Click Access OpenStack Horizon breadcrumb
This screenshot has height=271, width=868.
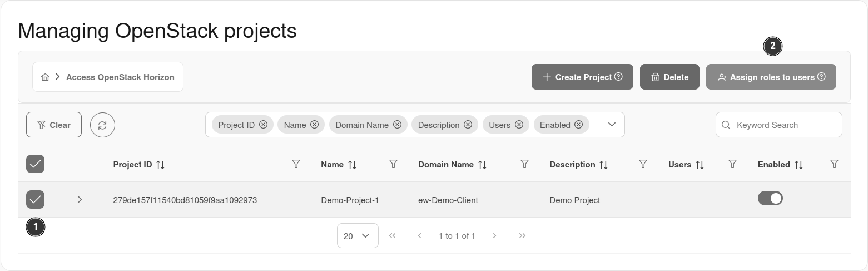point(120,77)
